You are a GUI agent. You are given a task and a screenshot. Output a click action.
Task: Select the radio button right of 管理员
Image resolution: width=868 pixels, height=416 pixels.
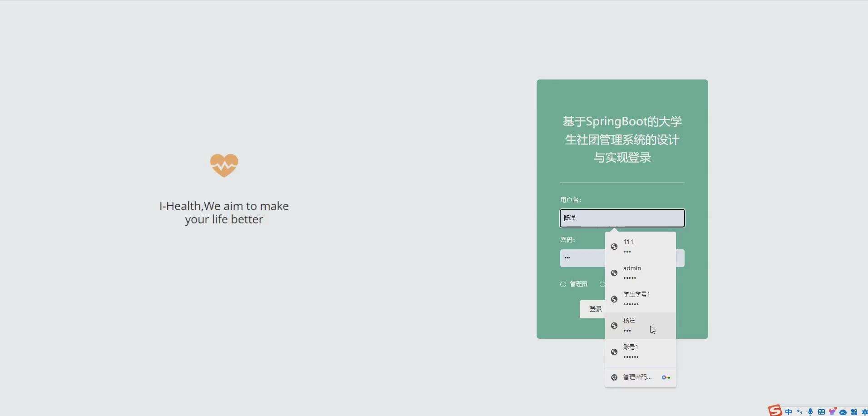pyautogui.click(x=602, y=284)
